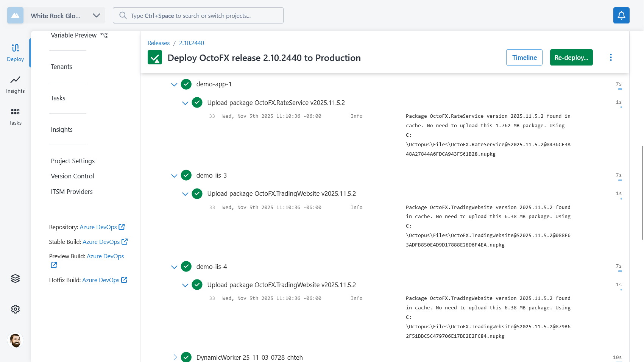Click the Variable Preview branch icon
The image size is (644, 362).
[x=104, y=35]
